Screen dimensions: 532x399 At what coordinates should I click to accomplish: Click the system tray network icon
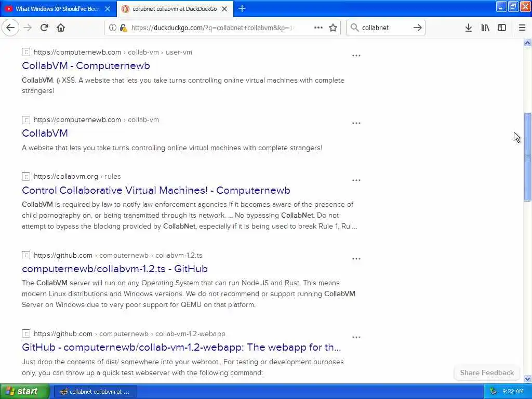[x=493, y=392]
